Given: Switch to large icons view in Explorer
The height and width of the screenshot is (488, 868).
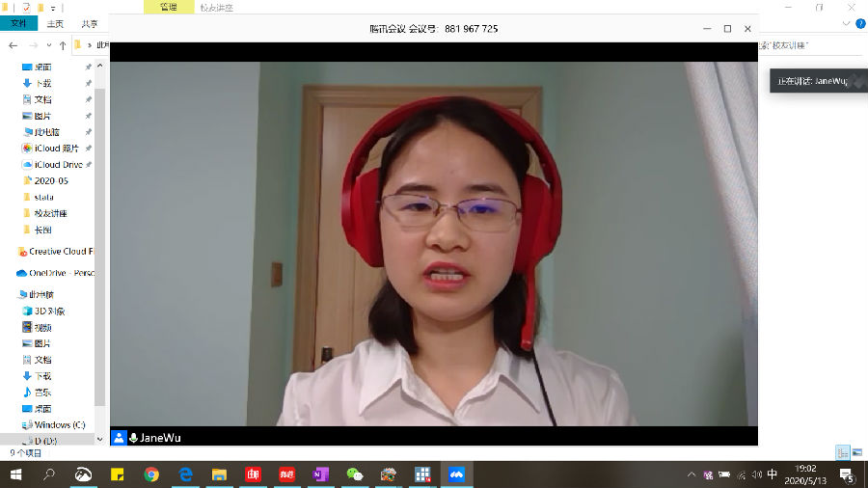Looking at the screenshot, I should pos(856,451).
